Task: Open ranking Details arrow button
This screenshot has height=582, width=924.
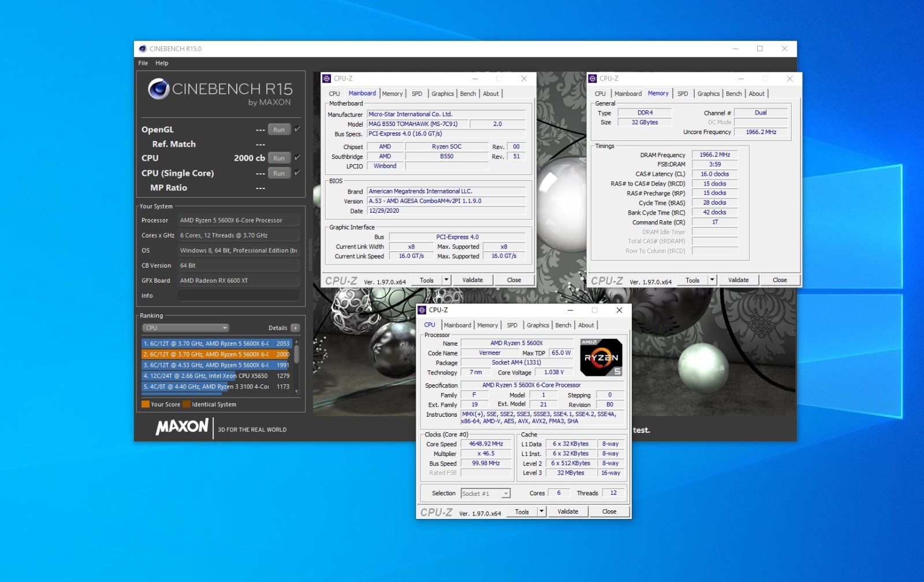Action: coord(295,328)
